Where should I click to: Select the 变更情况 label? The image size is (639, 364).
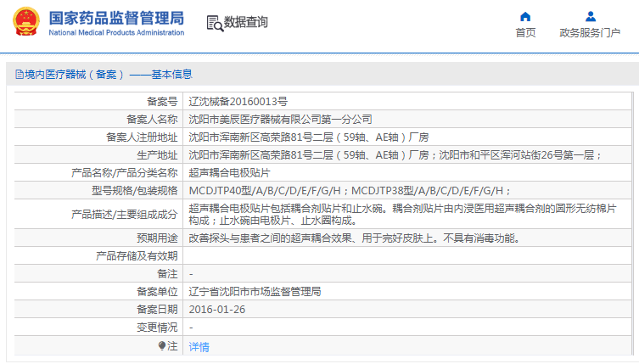pyautogui.click(x=157, y=328)
